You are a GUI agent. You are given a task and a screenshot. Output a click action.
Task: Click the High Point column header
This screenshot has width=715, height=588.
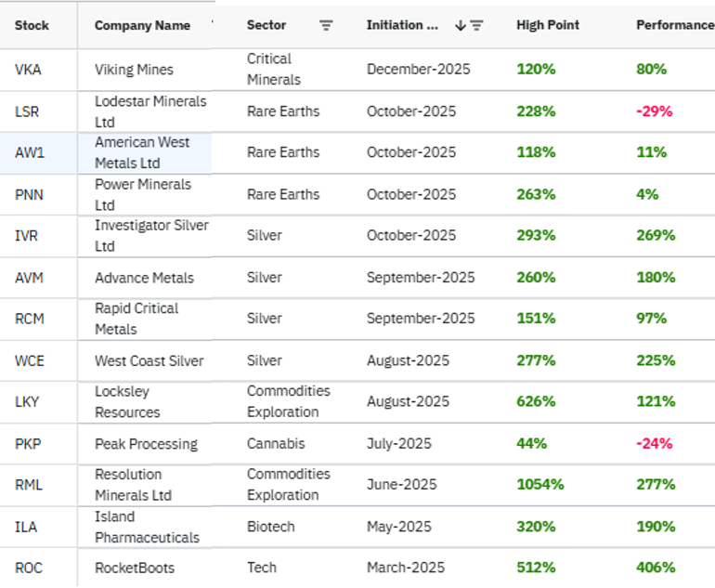click(548, 26)
